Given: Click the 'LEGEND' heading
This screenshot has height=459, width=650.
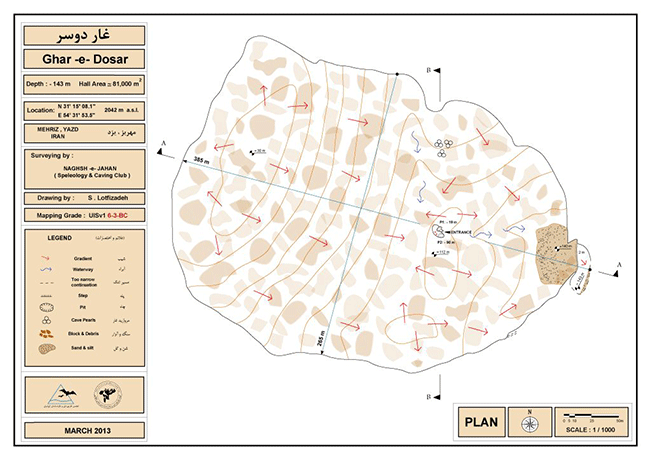Looking at the screenshot, I should (59, 238).
